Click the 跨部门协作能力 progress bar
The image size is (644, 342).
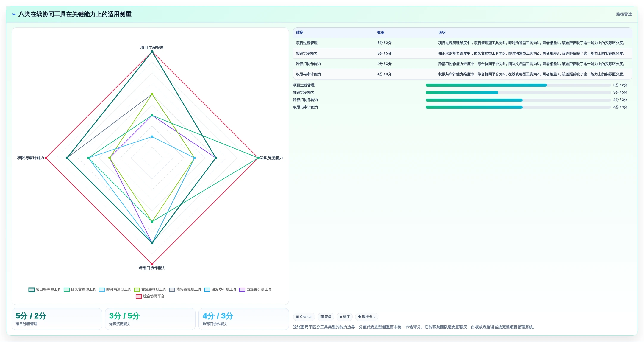tap(518, 100)
